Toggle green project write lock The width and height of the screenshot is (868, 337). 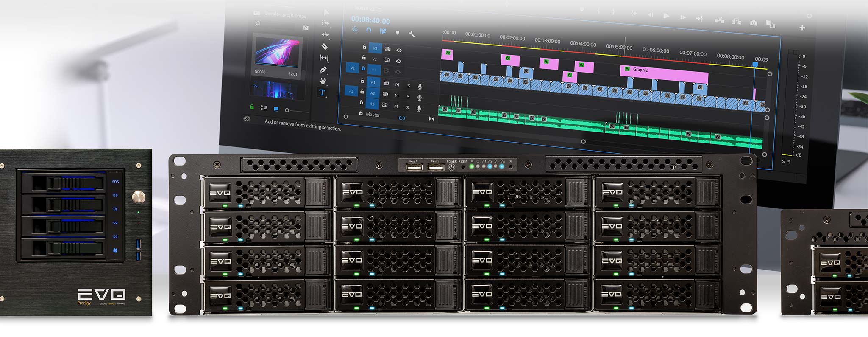click(x=252, y=107)
